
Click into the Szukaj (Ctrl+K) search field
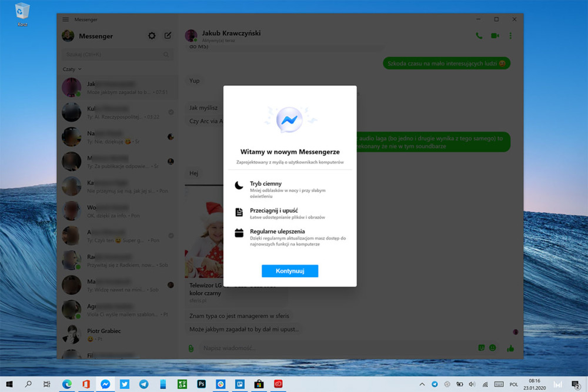point(117,55)
